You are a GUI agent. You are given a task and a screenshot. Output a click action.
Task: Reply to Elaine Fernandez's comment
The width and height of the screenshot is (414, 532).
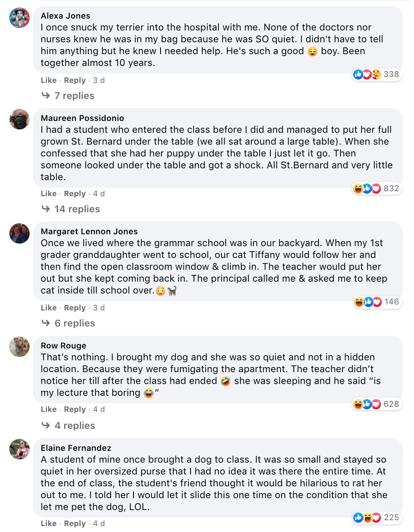[75, 524]
